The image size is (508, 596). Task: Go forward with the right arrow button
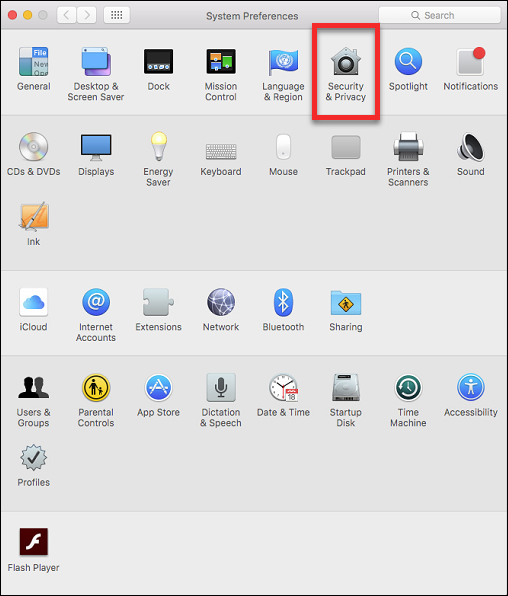pos(87,15)
